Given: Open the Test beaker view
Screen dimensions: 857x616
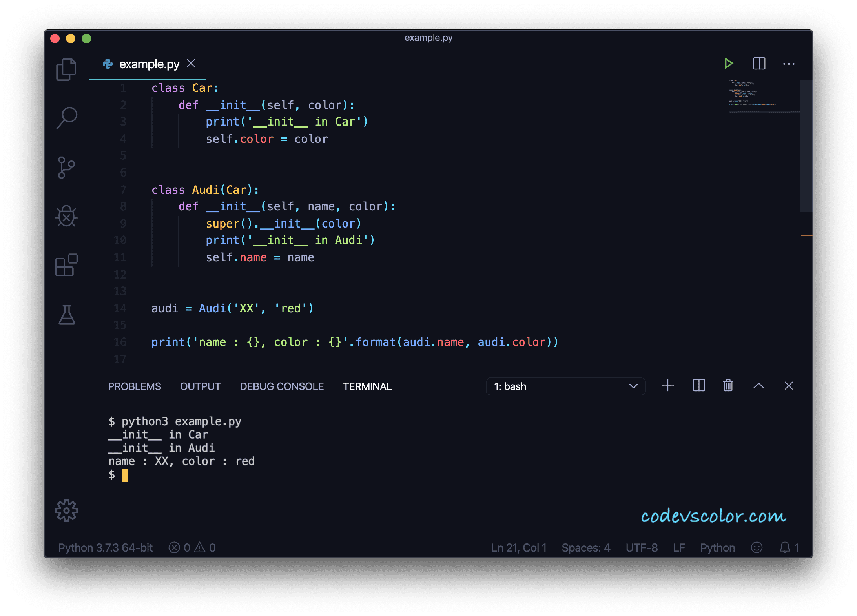Looking at the screenshot, I should click(66, 315).
